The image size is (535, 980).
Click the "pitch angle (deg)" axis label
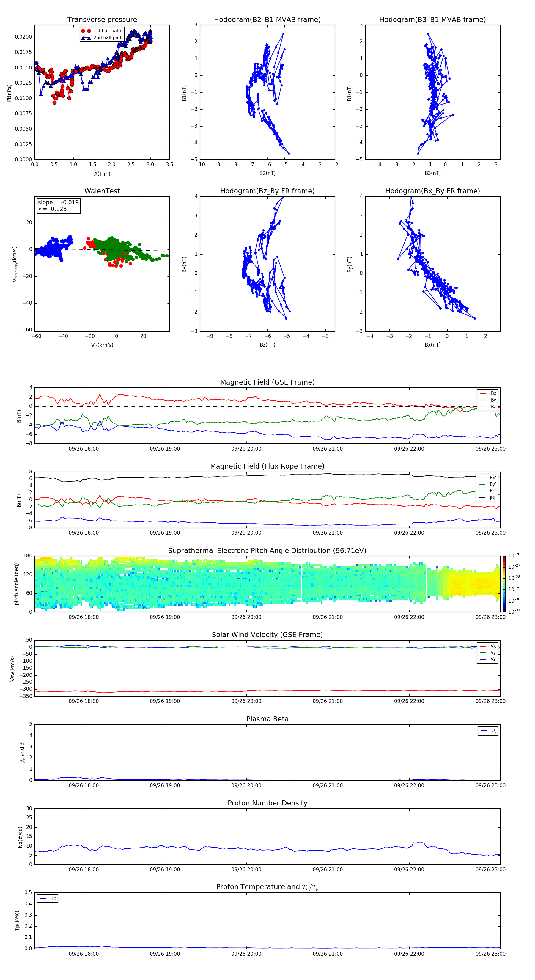[16, 584]
